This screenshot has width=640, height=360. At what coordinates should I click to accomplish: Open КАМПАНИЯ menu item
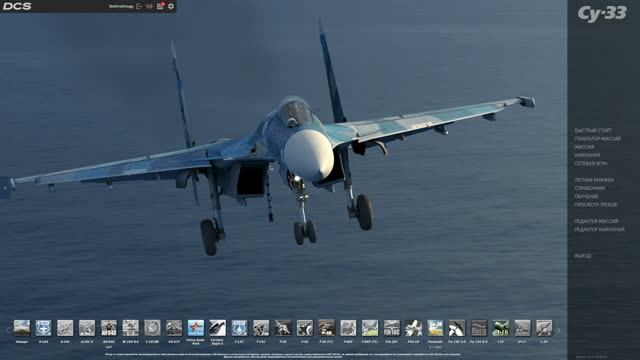point(587,155)
